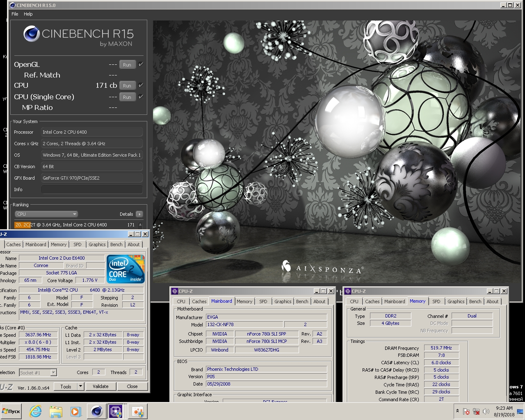Open the disconnected network tray icon

coord(476,411)
